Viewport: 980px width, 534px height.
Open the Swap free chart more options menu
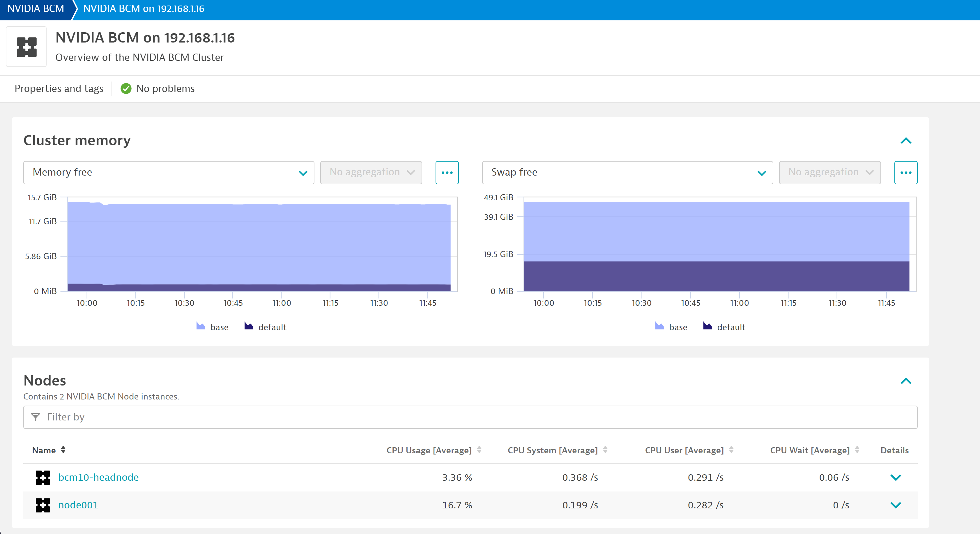[906, 173]
